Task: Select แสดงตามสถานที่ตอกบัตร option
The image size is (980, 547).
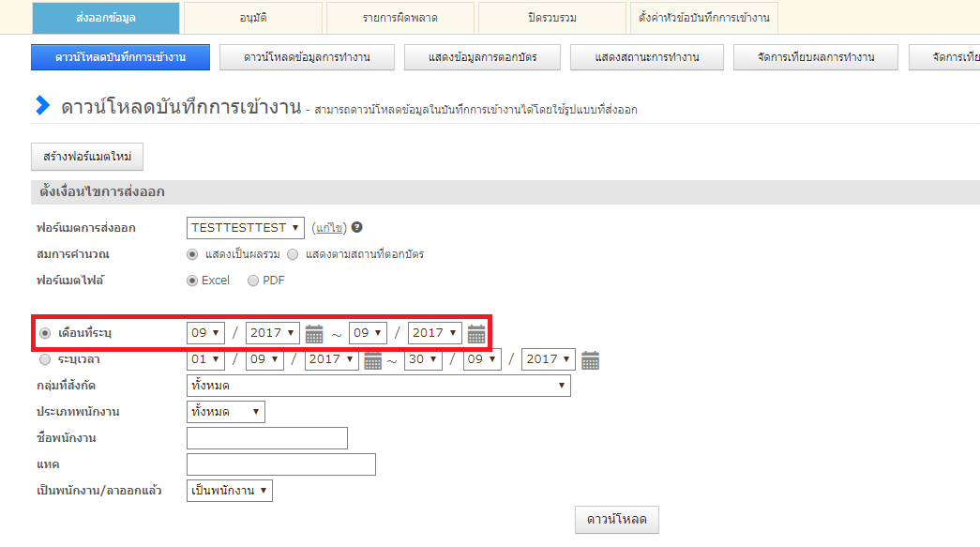Action: 293,254
